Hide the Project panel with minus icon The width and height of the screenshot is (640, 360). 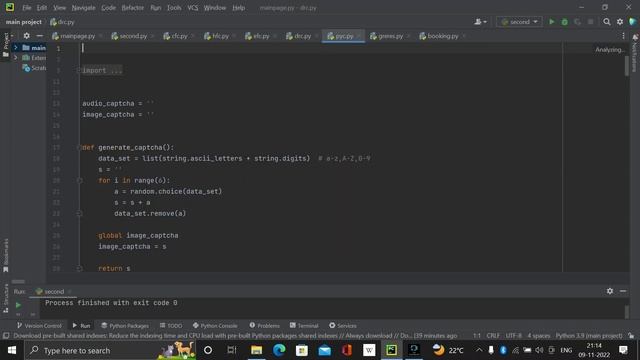(x=40, y=36)
